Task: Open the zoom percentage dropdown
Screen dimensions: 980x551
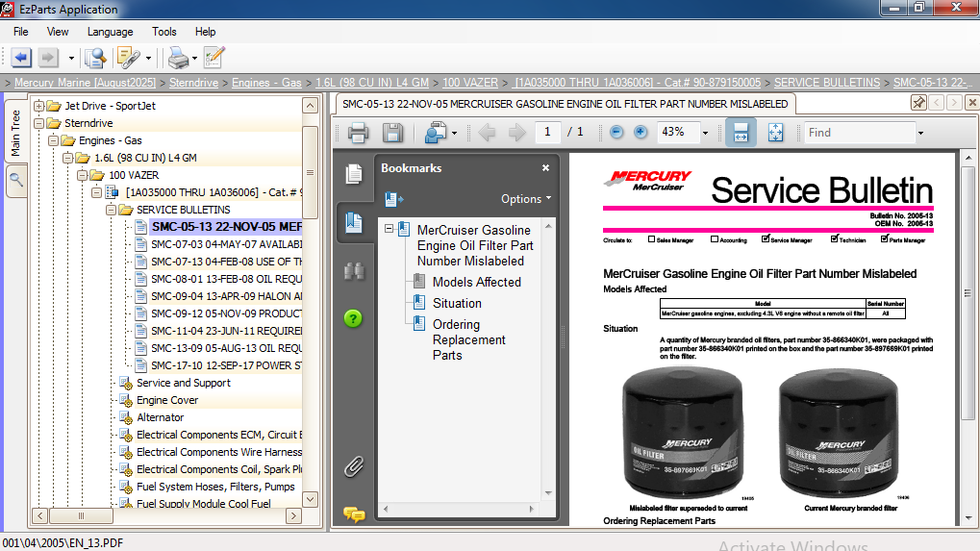Action: click(x=706, y=133)
